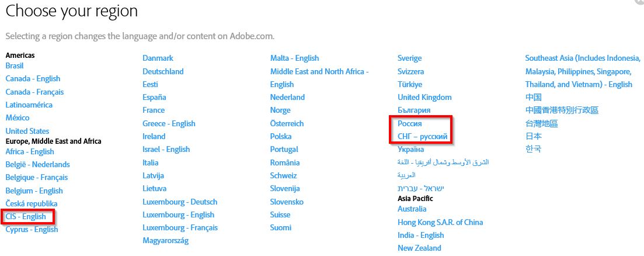The image size is (644, 256).
Task: Select the Suomi region
Action: point(281,227)
